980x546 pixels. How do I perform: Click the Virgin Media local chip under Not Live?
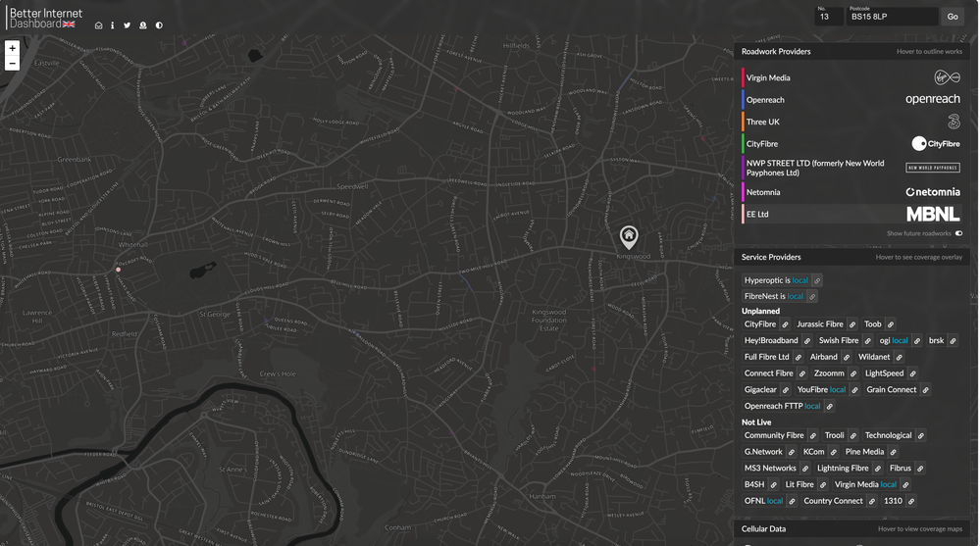pyautogui.click(x=865, y=484)
